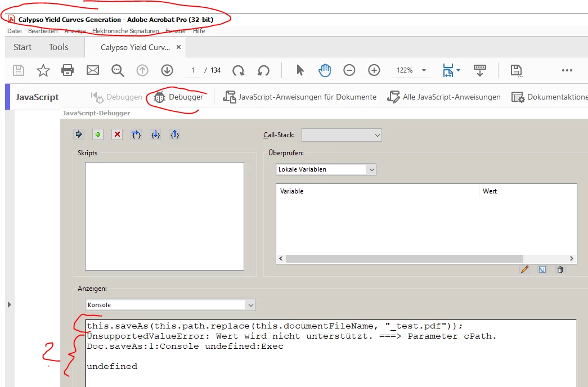Click the Step Out debugger icon
This screenshot has width=588, height=387.
click(x=175, y=134)
